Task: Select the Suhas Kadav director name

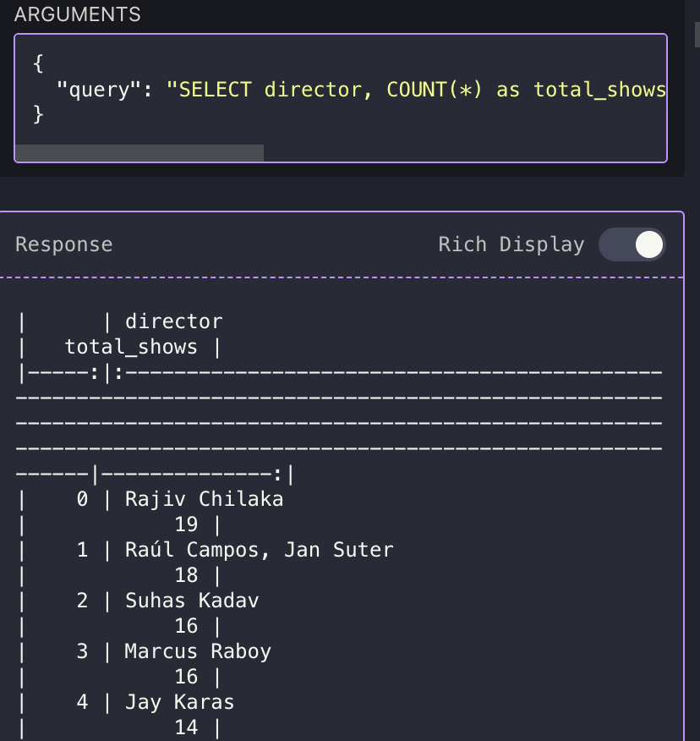Action: tap(192, 601)
